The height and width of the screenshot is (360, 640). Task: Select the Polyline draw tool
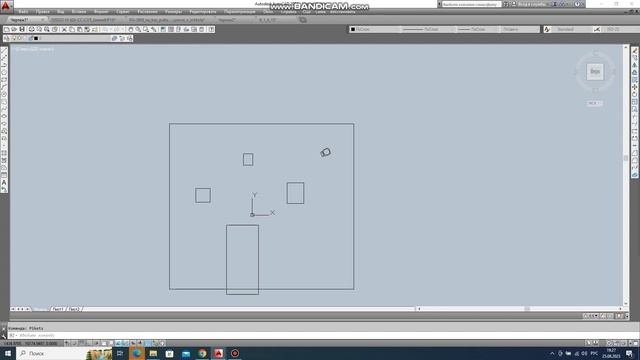[4, 65]
